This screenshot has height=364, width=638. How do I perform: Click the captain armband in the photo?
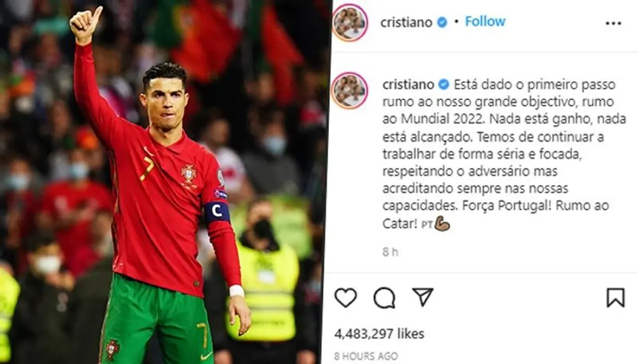(217, 211)
